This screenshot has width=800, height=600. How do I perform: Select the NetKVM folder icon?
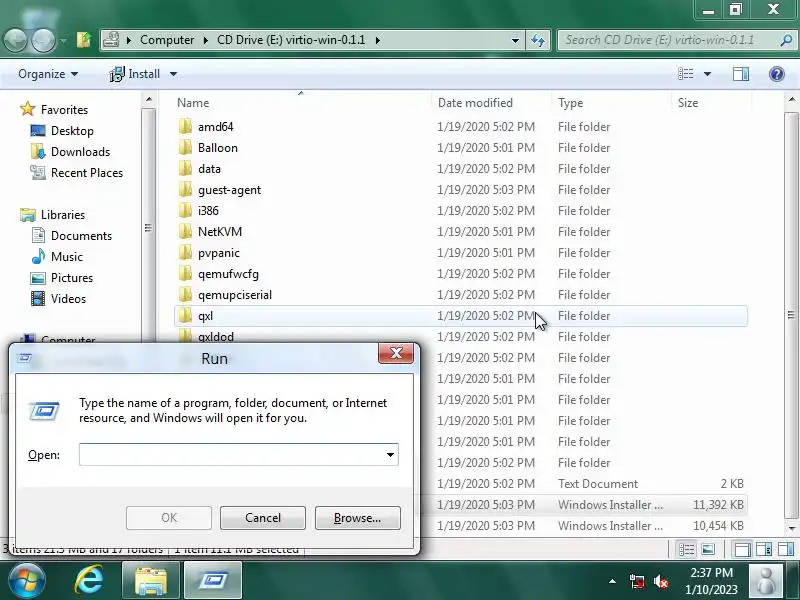click(185, 231)
